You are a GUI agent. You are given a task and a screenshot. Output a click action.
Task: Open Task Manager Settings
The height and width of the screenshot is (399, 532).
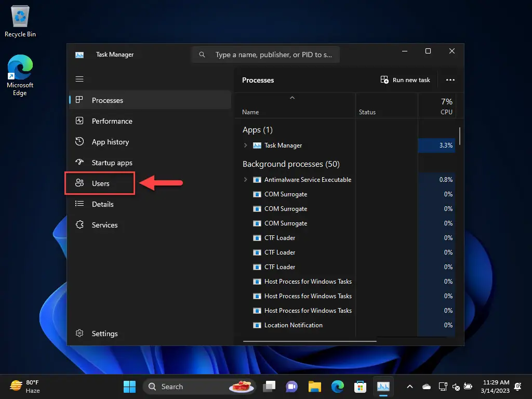click(x=150, y=334)
